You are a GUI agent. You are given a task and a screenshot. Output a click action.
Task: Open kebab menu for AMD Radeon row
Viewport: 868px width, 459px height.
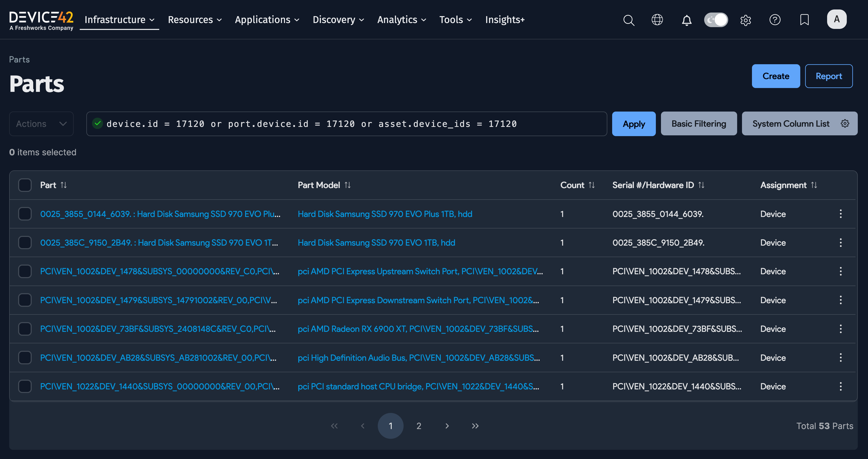(x=840, y=329)
